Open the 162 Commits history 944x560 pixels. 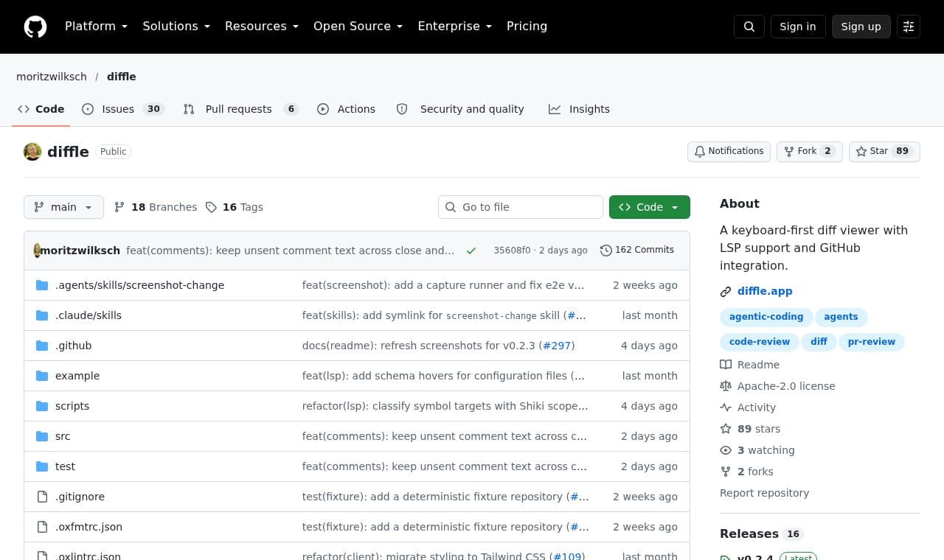tap(637, 250)
